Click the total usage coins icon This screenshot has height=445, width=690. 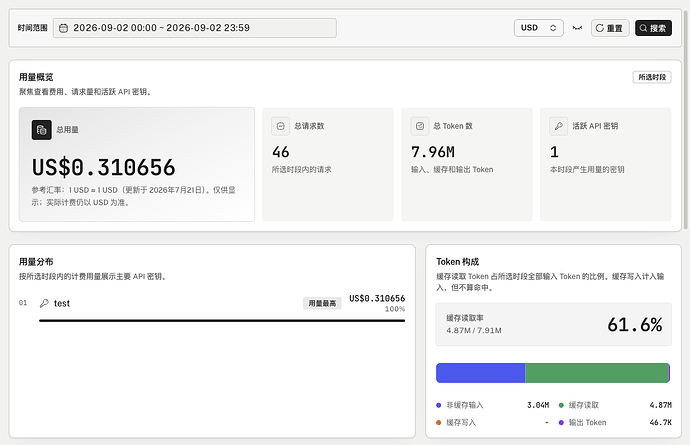point(41,130)
